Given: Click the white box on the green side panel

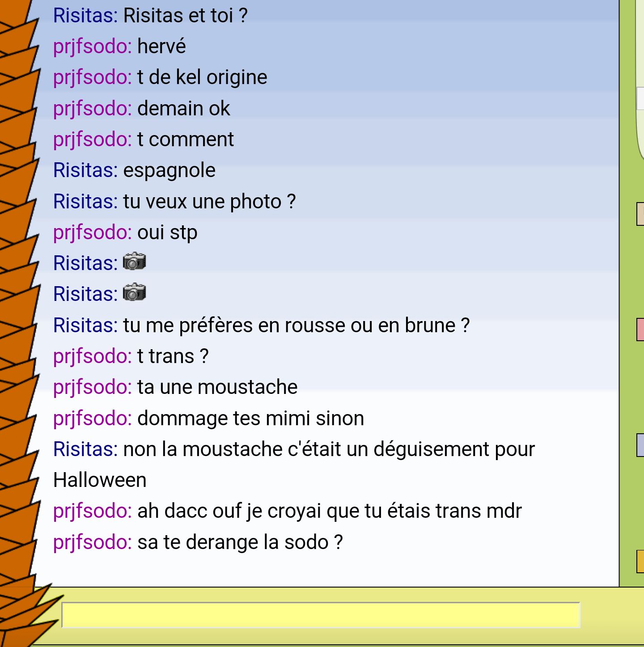Looking at the screenshot, I should pos(640,99).
